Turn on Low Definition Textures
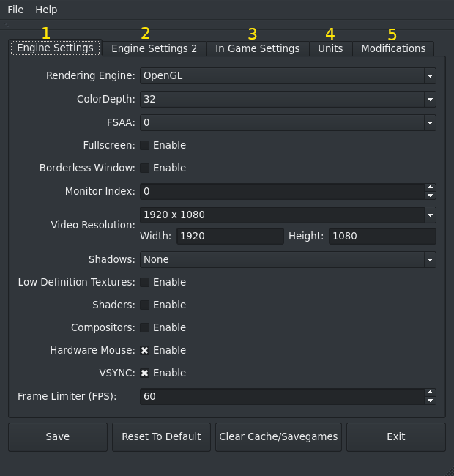 pyautogui.click(x=145, y=282)
